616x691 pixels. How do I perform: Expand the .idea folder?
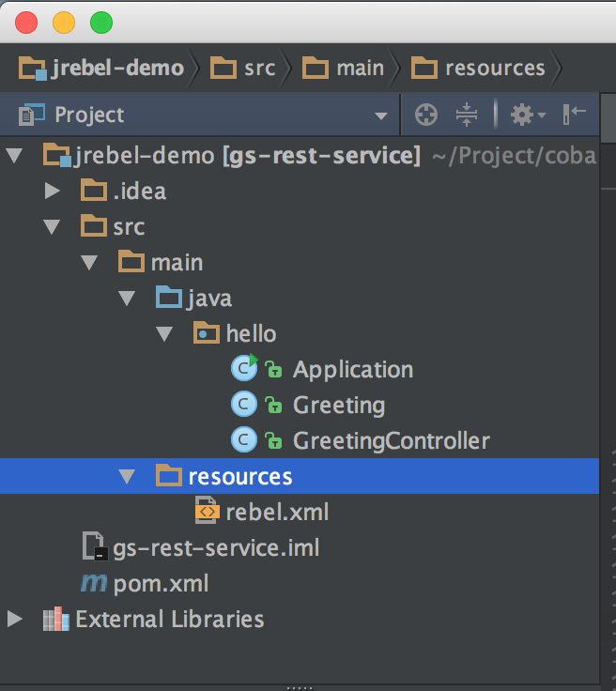tap(53, 192)
